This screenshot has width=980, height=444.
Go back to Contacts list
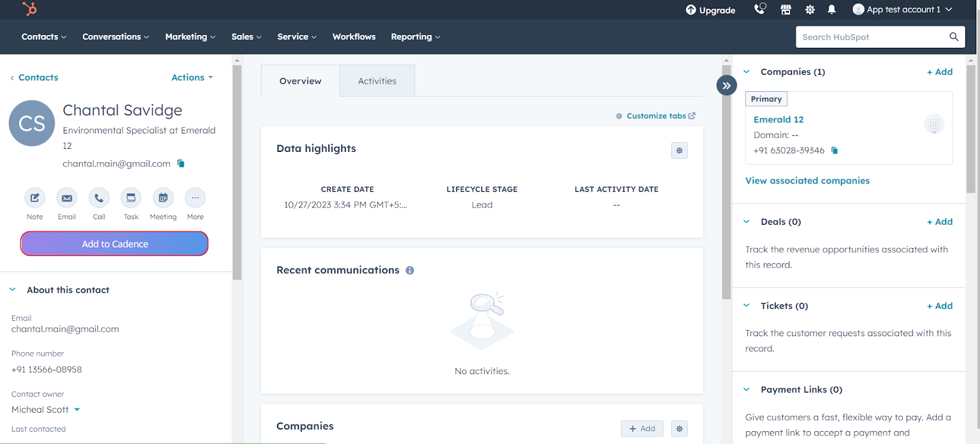[x=34, y=77]
